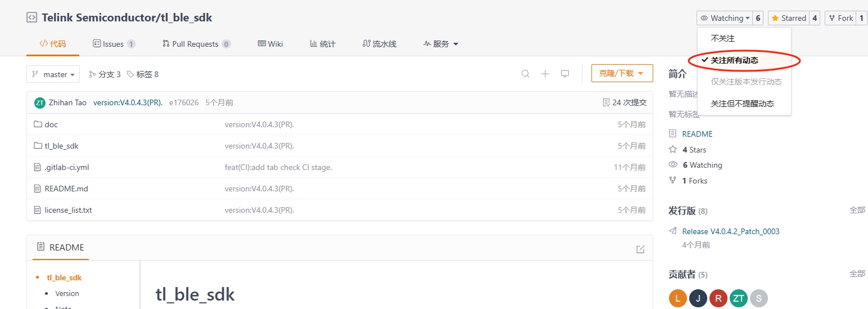Open the Watching dropdown button
Viewport: 868px width, 309px height.
click(725, 18)
